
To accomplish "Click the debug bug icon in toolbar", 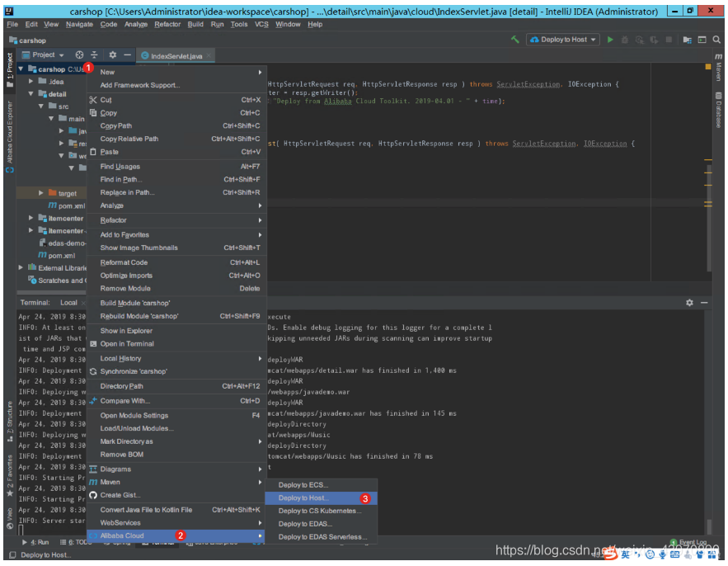I will tap(625, 40).
